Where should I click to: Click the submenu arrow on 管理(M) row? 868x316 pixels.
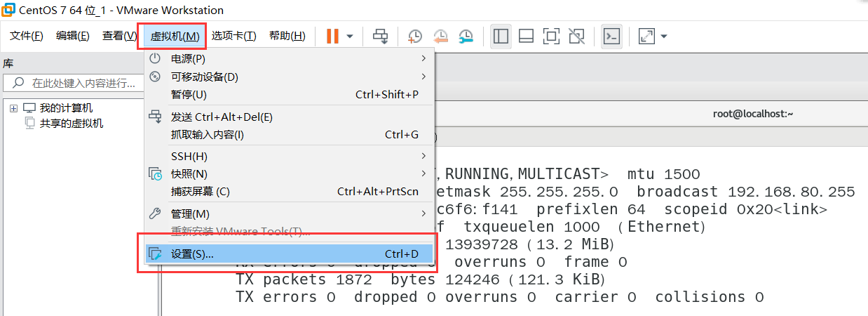tap(423, 213)
